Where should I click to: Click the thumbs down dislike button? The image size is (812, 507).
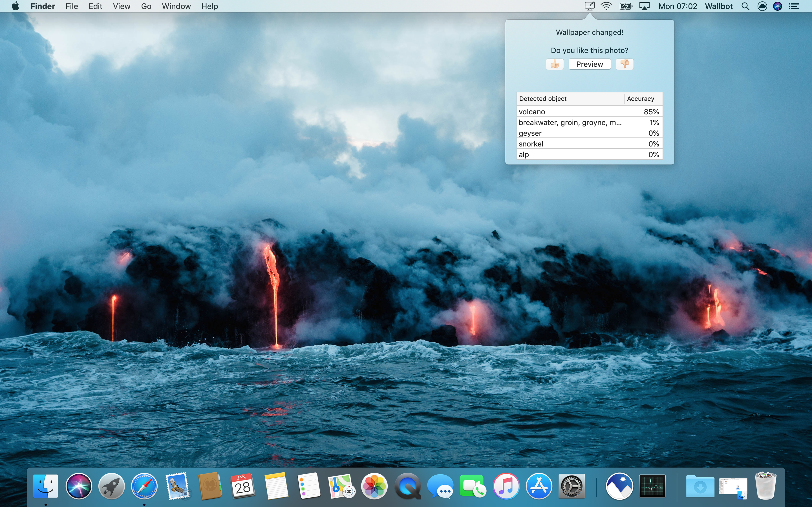(625, 64)
